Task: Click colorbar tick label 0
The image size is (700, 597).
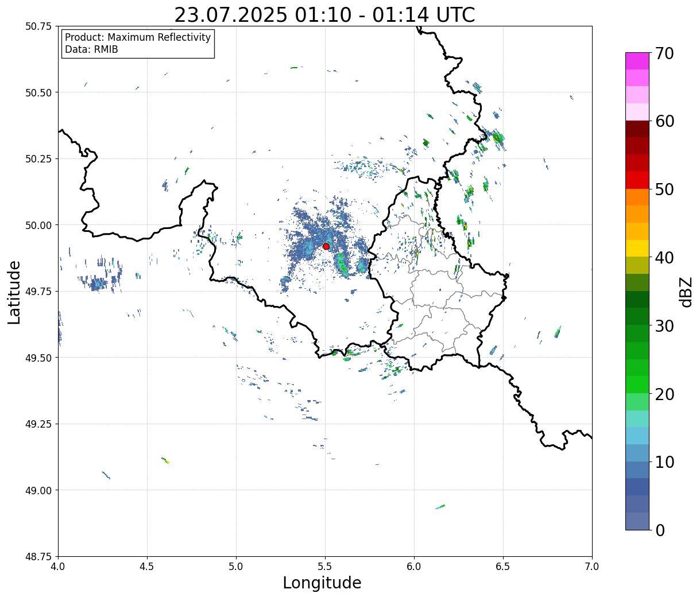Action: coord(660,530)
